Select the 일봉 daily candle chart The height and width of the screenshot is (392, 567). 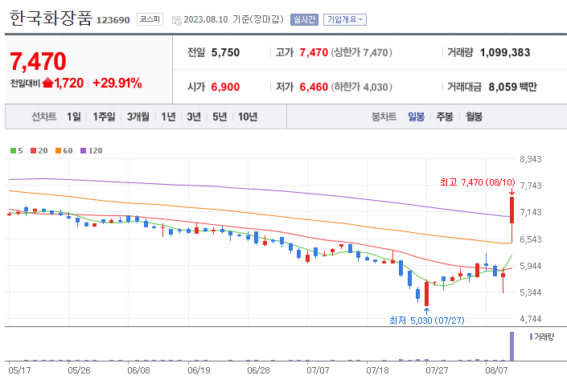417,116
